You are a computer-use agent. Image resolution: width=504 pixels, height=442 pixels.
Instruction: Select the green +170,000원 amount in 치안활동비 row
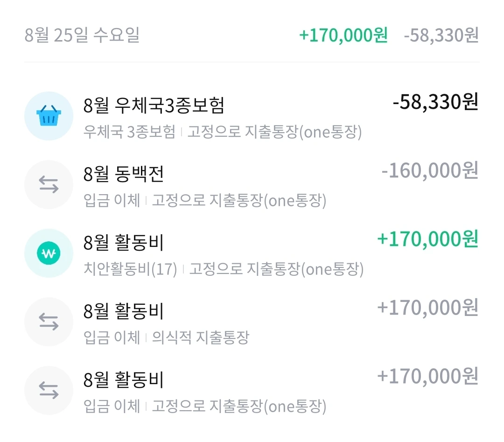click(x=427, y=239)
